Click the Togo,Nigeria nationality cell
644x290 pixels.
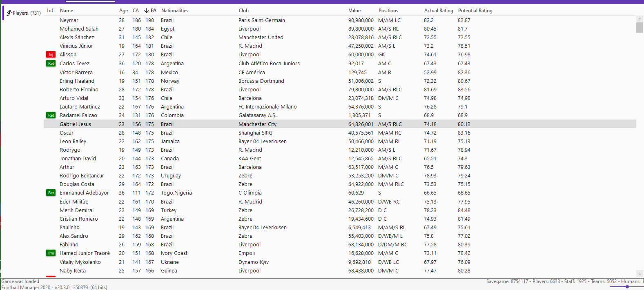pos(176,193)
